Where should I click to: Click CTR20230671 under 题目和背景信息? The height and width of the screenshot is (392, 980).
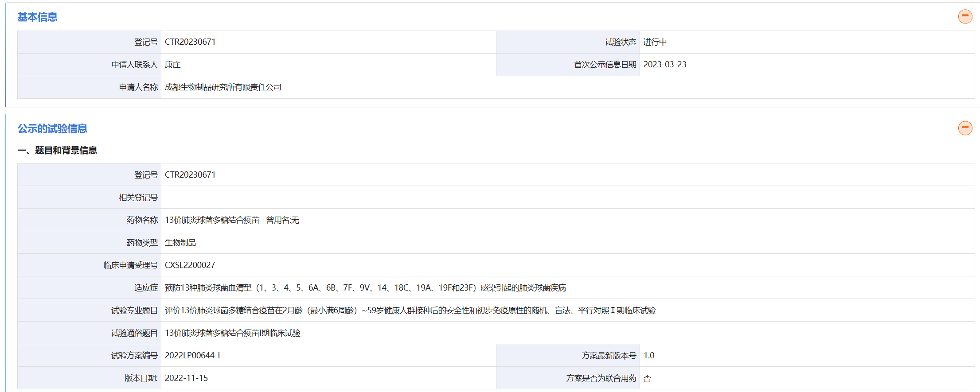(x=190, y=175)
